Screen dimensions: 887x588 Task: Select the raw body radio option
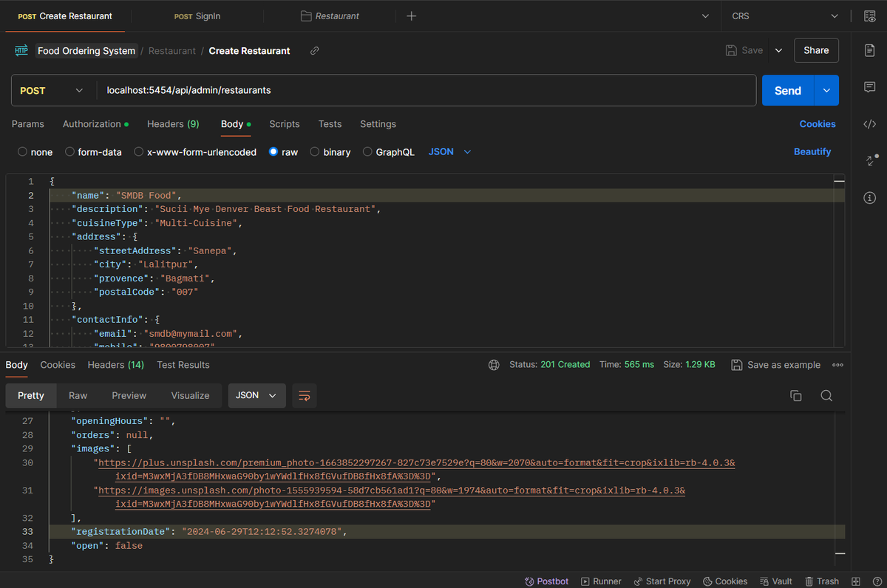coord(273,152)
